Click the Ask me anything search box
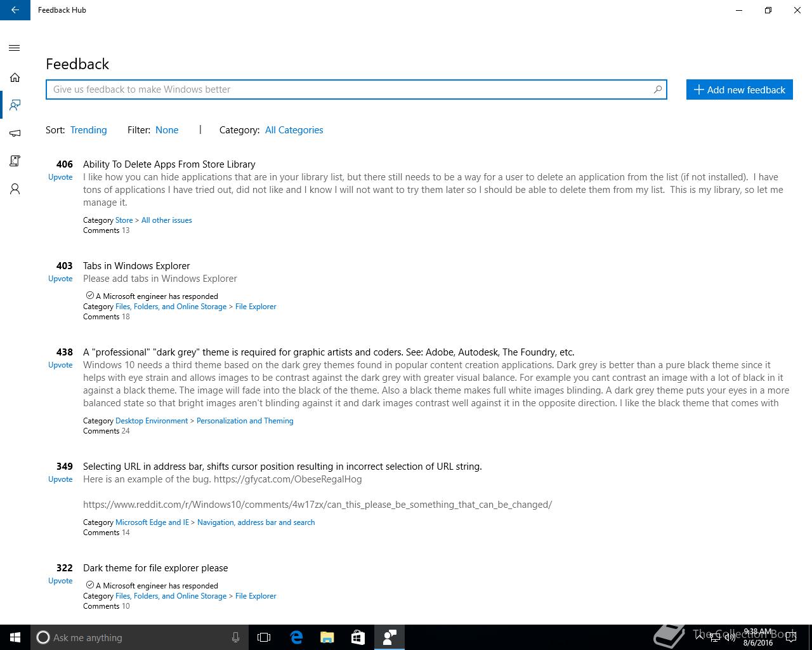The image size is (812, 650). coord(140,637)
